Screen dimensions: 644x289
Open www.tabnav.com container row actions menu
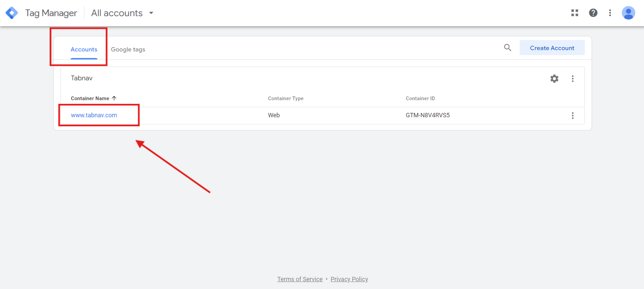tap(573, 116)
